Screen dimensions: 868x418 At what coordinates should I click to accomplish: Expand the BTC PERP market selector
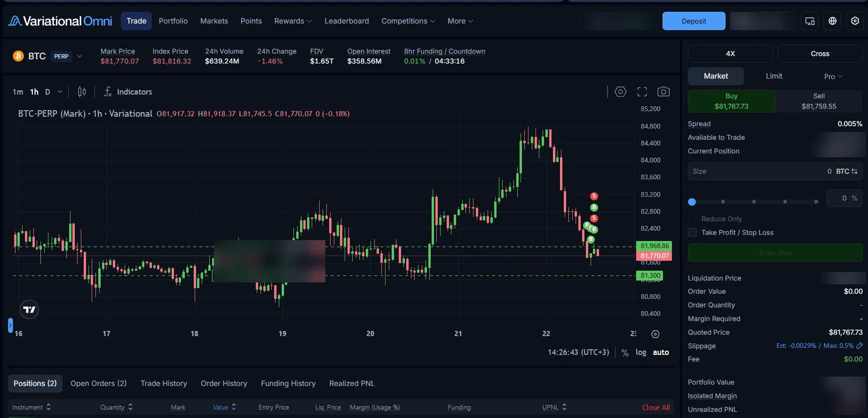[x=79, y=56]
